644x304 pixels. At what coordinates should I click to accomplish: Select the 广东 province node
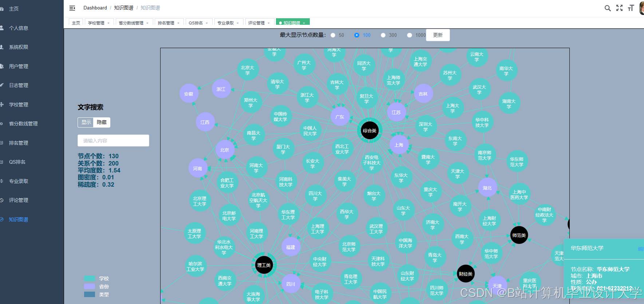[340, 117]
